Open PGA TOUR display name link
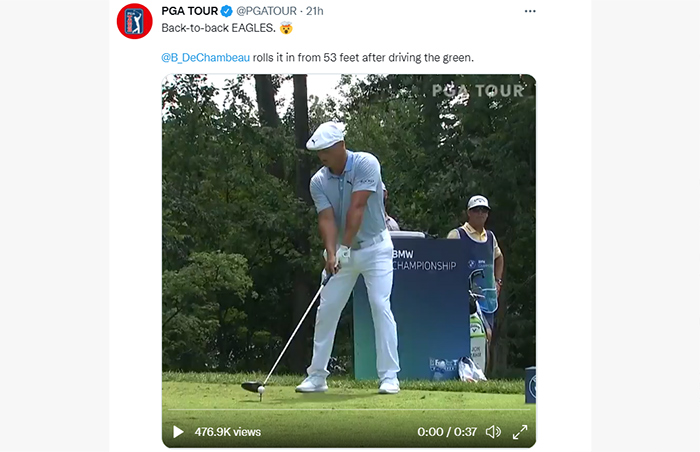Screen dimensions: 700x452 [x=190, y=11]
